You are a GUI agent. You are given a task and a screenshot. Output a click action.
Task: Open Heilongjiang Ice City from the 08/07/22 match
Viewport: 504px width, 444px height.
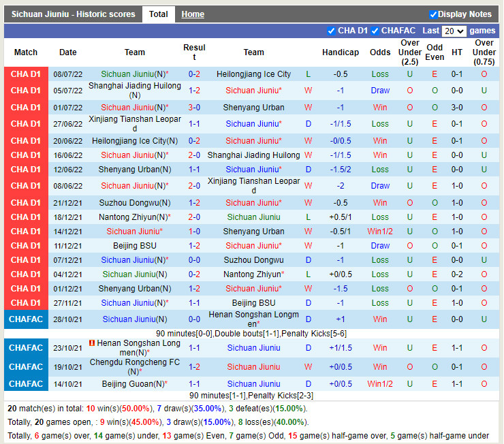point(253,74)
